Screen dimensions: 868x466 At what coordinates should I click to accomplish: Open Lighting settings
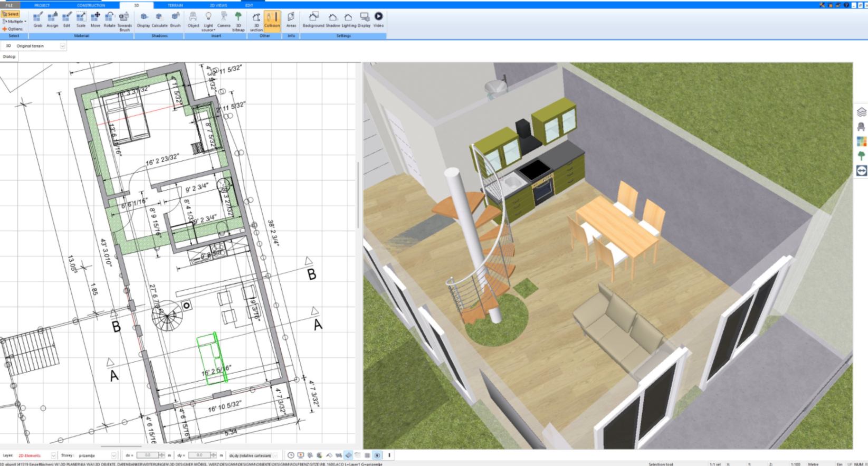(x=349, y=20)
